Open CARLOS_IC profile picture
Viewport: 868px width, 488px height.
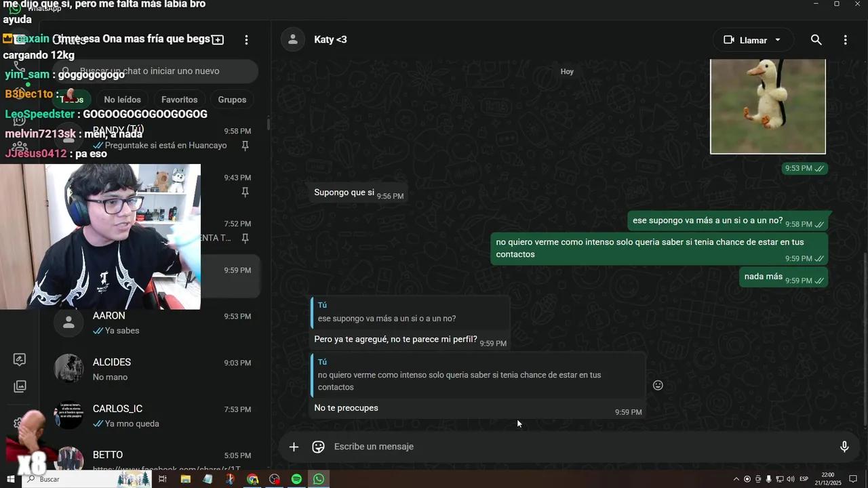coord(68,415)
